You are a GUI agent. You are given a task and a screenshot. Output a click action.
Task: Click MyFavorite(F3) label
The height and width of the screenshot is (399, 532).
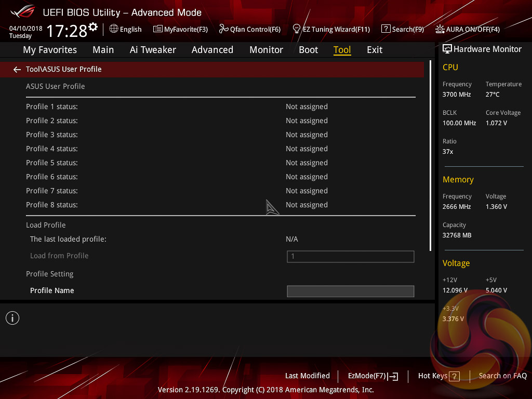[186, 30]
